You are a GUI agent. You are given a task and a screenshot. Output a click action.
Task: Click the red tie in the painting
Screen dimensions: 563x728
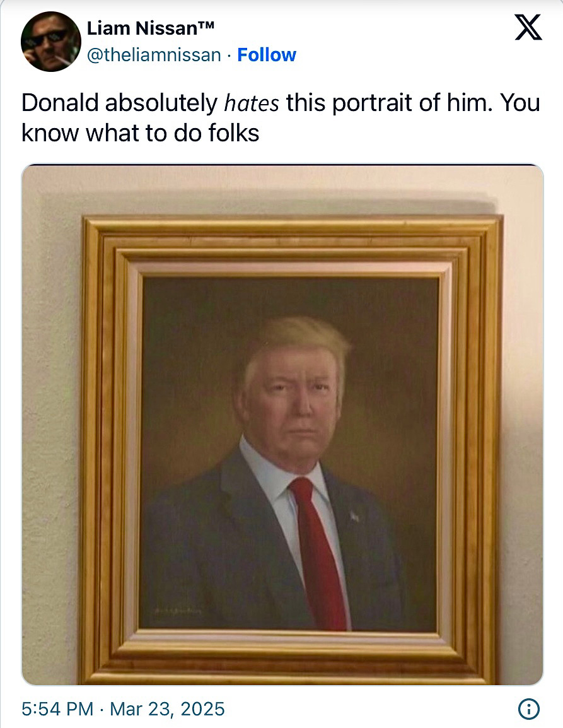[x=320, y=553]
